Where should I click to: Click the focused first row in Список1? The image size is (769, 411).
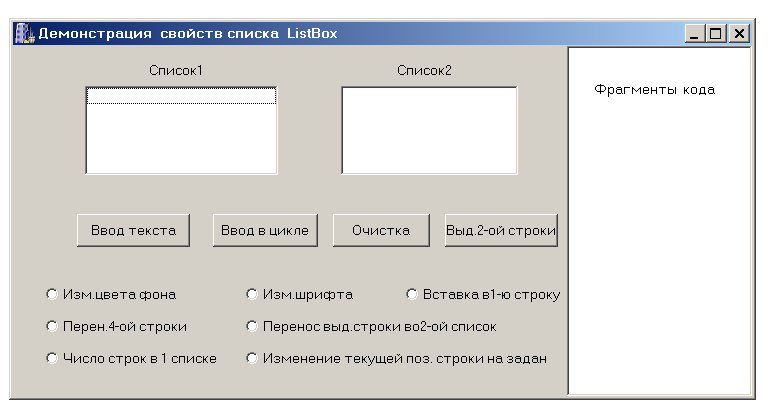click(181, 96)
